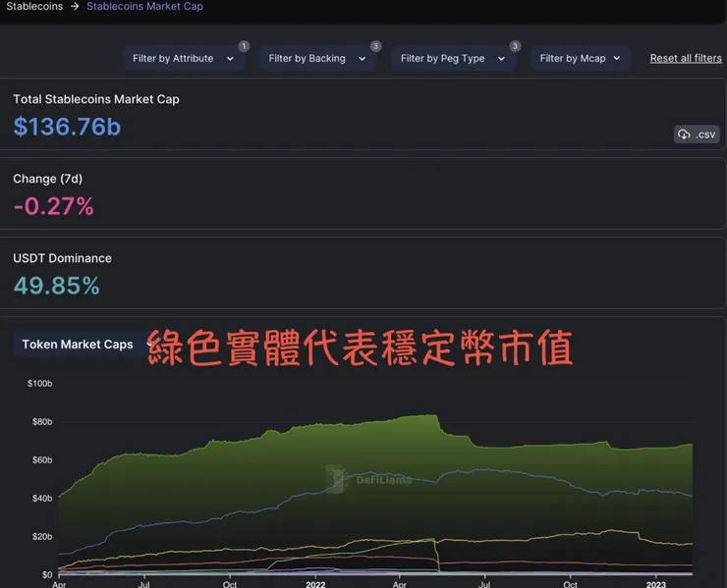Click the Reset all filters link
Image resolution: width=727 pixels, height=588 pixels.
pyautogui.click(x=686, y=58)
